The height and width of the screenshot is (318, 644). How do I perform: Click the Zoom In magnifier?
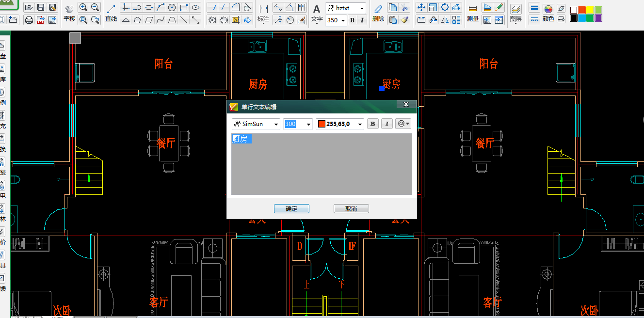click(83, 8)
